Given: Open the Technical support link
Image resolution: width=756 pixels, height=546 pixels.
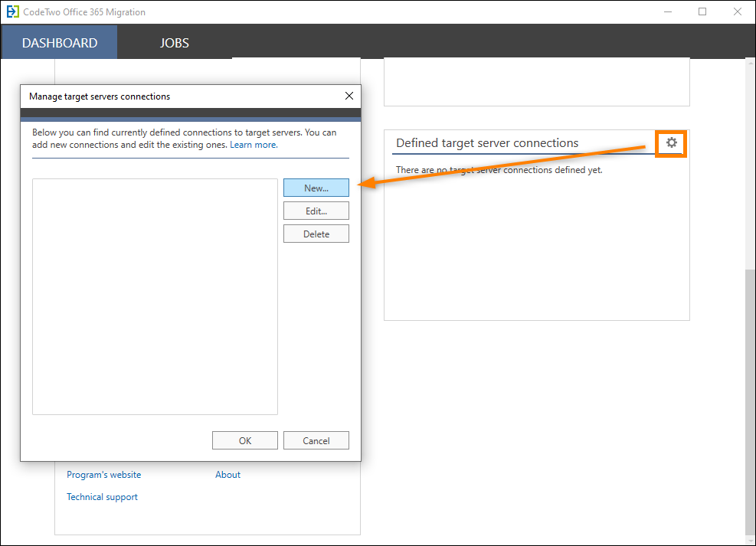Looking at the screenshot, I should (102, 497).
